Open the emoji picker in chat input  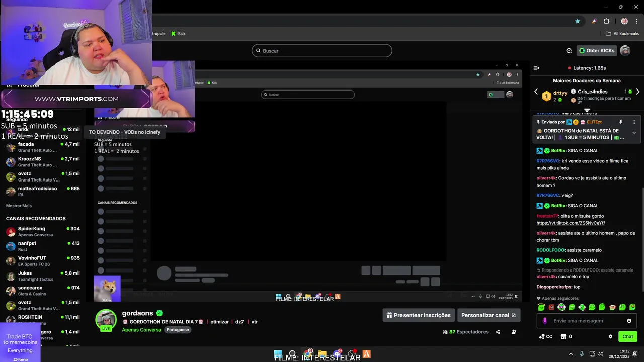629,321
